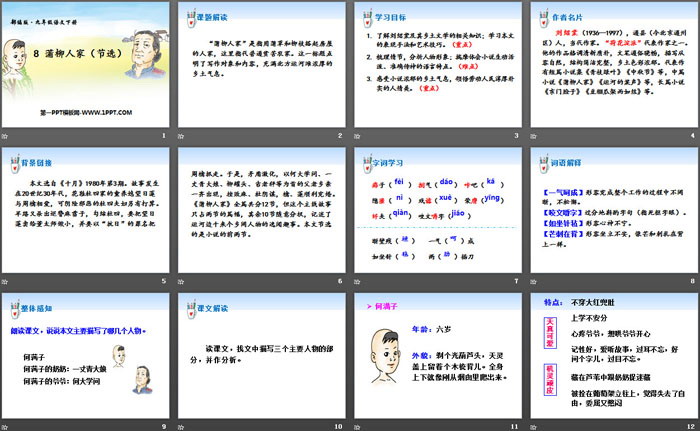
Task: Click the animation star icon under slide 4
Action: pyautogui.click(x=533, y=136)
